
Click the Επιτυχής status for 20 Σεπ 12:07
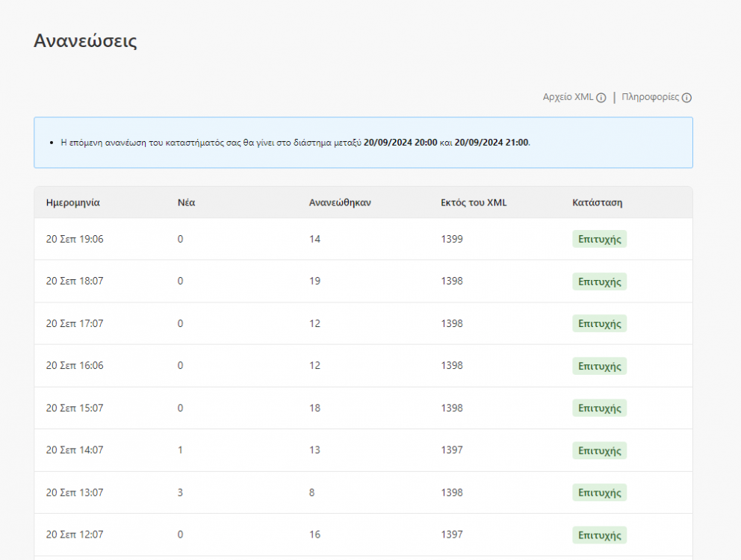(x=599, y=535)
